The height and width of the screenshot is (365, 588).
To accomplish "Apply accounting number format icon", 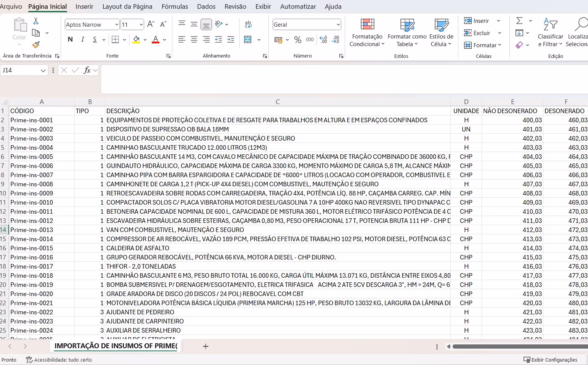I will click(278, 40).
